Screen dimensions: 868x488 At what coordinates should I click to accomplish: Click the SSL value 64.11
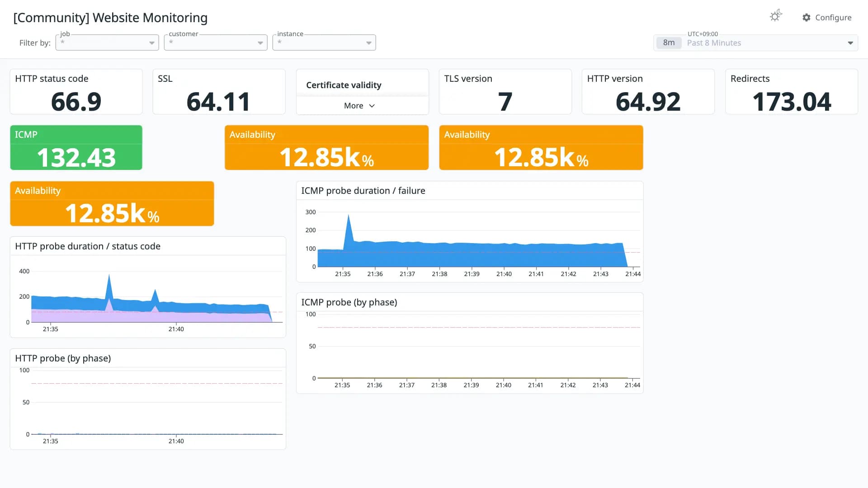(218, 102)
